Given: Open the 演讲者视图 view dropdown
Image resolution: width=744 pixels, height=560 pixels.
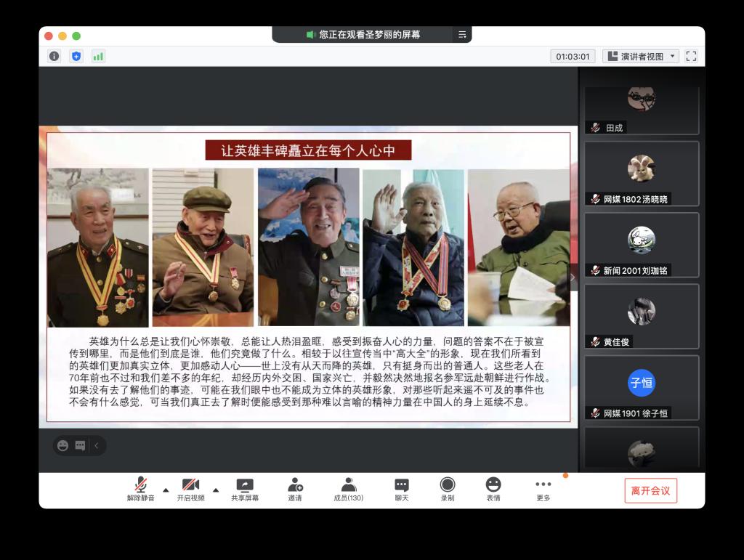Looking at the screenshot, I should (x=640, y=56).
